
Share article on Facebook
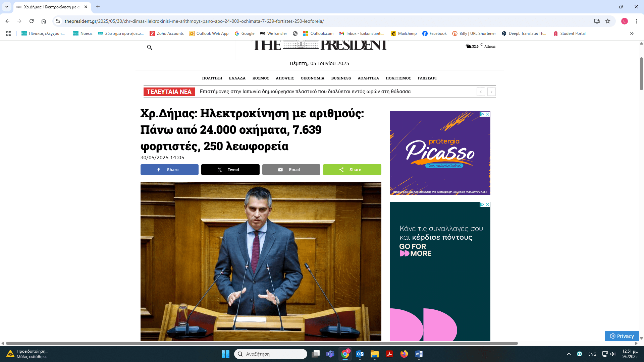coord(169,170)
